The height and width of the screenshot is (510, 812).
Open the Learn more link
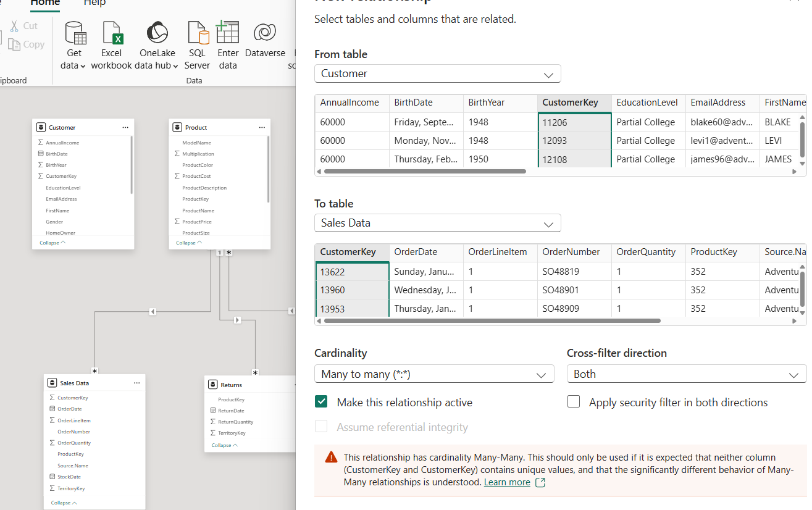coord(507,482)
